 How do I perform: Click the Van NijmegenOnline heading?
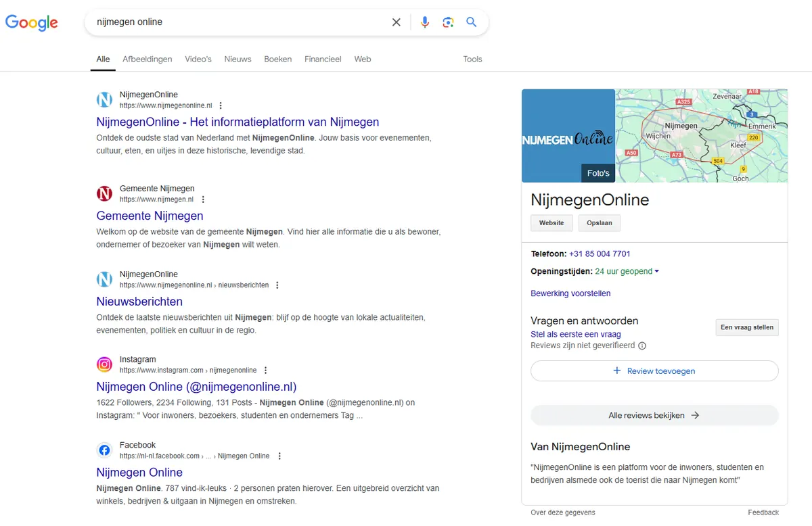click(x=581, y=447)
